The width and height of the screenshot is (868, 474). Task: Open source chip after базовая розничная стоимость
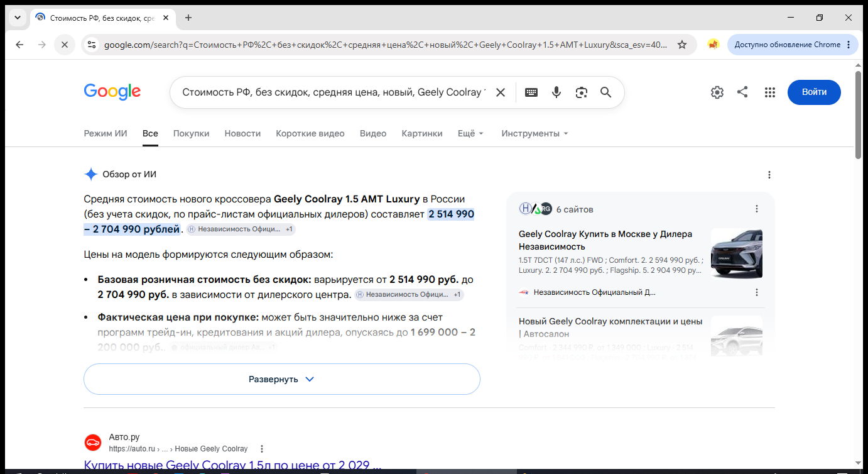409,294
